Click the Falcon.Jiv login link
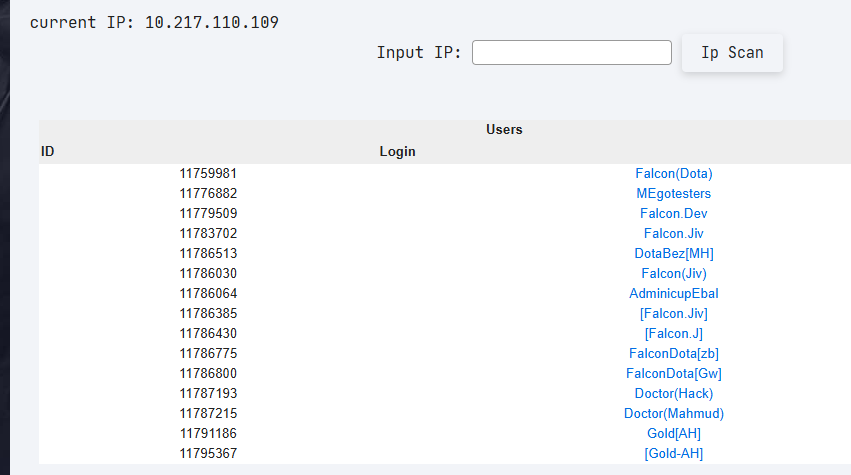 point(673,233)
